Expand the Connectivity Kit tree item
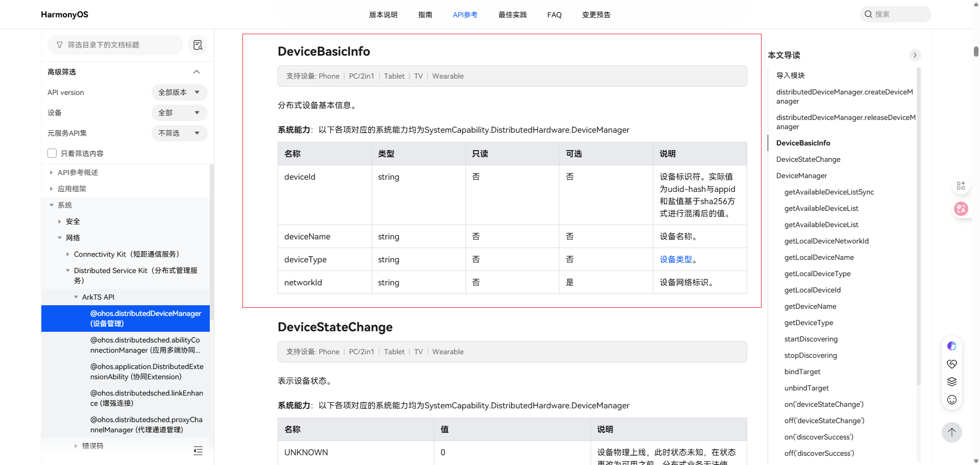This screenshot has height=465, width=980. 68,254
